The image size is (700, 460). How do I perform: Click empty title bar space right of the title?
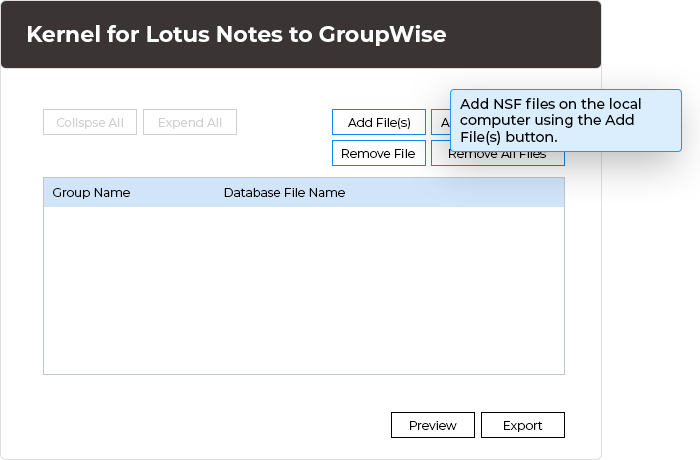click(520, 35)
